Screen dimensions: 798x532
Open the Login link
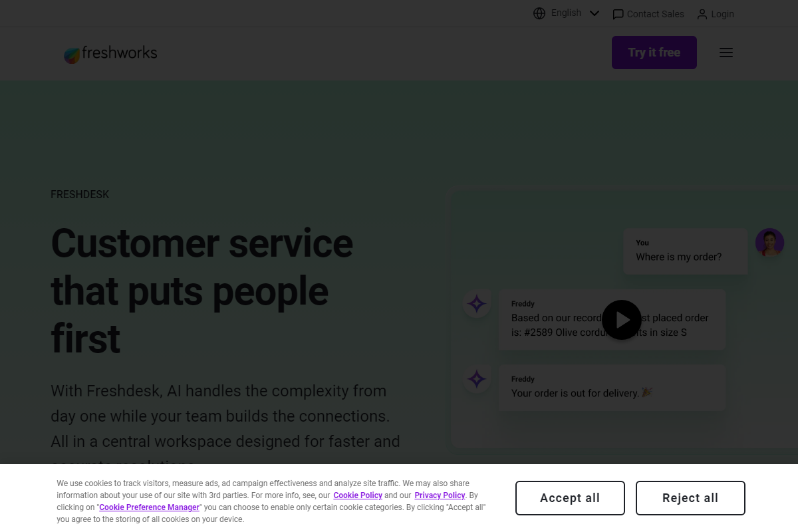pyautogui.click(x=722, y=14)
